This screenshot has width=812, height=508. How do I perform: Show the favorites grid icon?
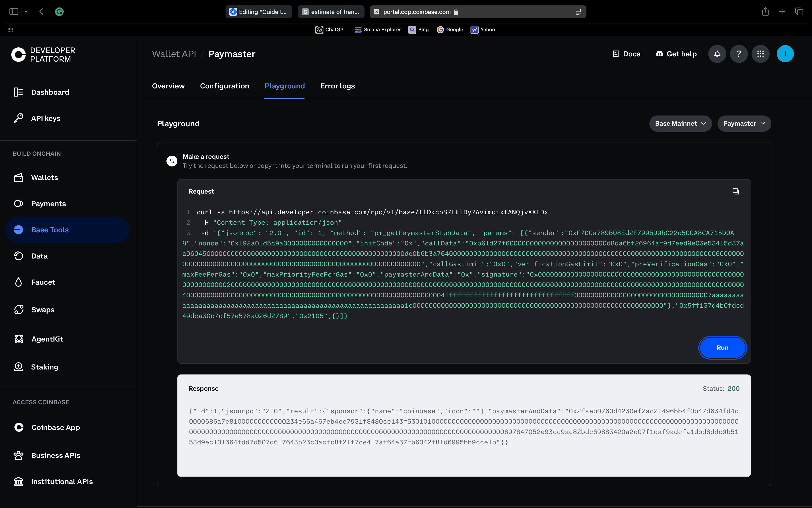pyautogui.click(x=10, y=30)
